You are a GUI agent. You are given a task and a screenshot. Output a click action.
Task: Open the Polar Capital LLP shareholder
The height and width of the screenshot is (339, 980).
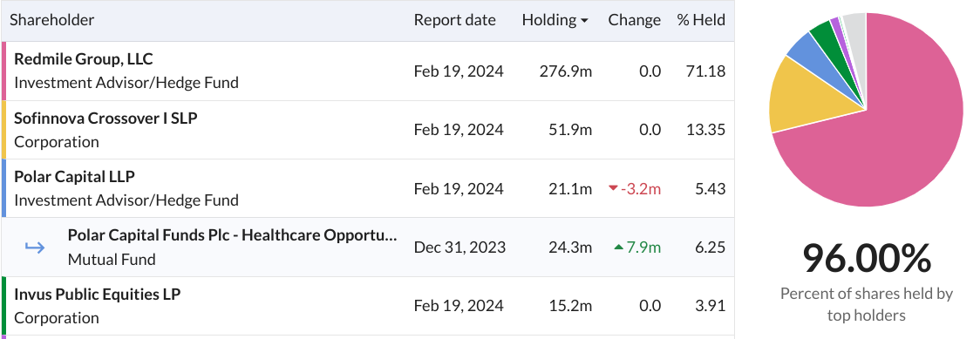pos(74,177)
